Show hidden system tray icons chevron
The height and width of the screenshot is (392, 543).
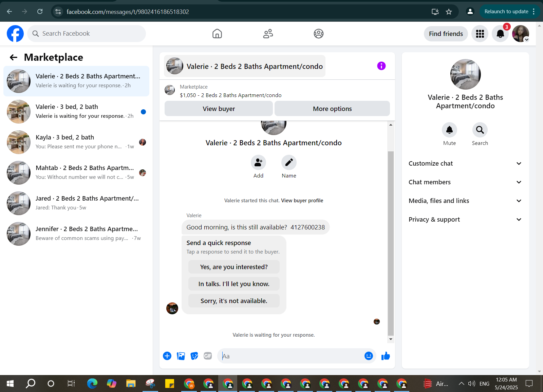click(461, 384)
